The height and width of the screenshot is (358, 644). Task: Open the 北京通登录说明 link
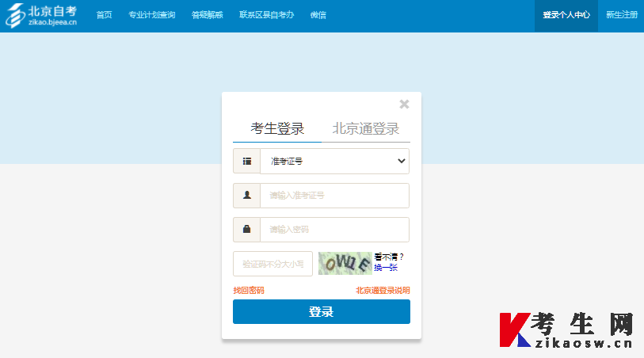383,290
